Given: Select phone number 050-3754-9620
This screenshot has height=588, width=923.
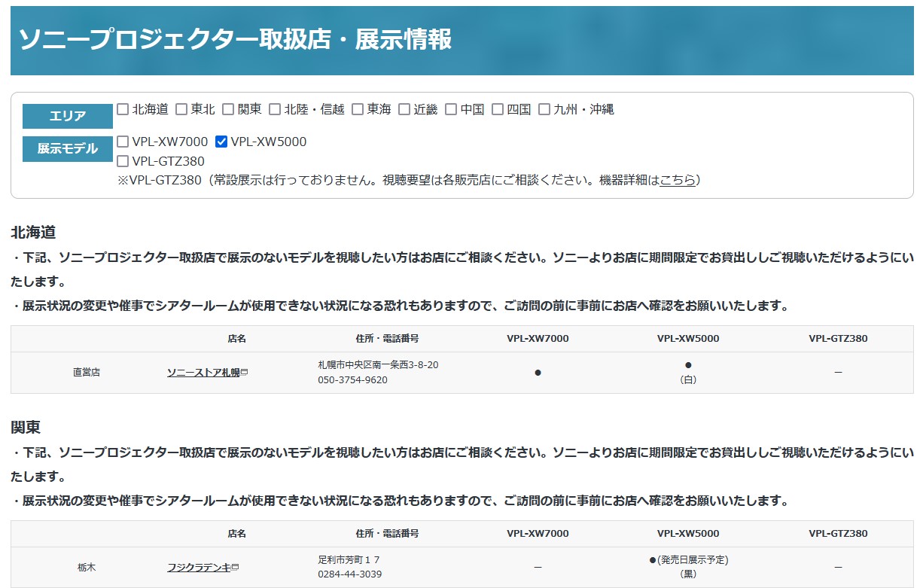Looking at the screenshot, I should point(352,380).
